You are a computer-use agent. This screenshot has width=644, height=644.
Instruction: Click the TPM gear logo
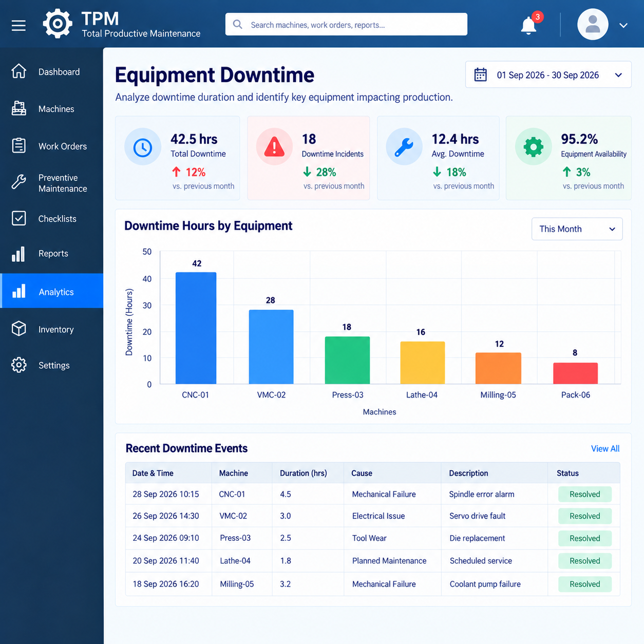coord(58,24)
